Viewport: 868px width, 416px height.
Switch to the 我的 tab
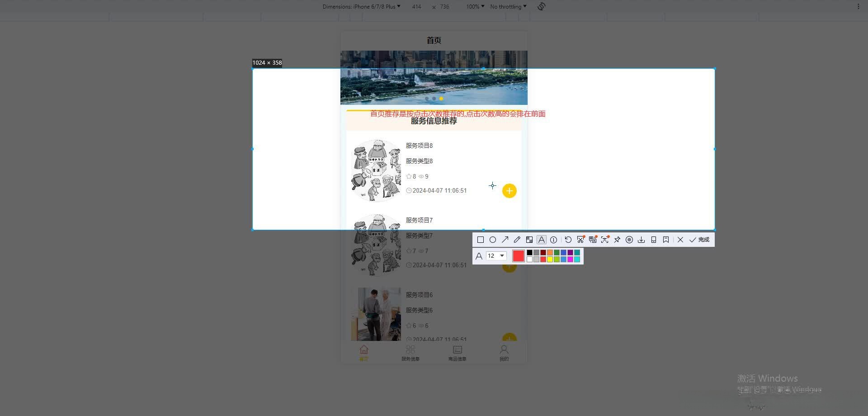click(504, 352)
